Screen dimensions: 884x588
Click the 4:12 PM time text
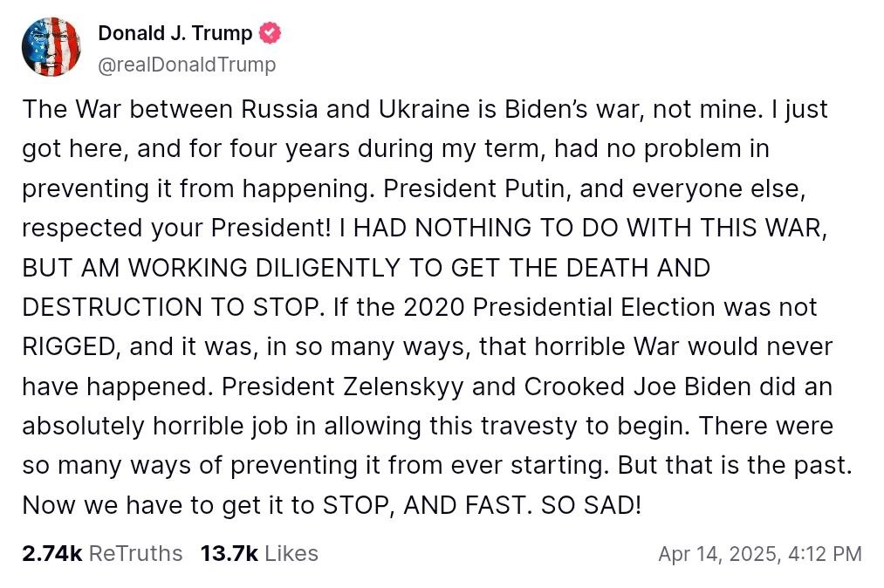click(x=826, y=554)
